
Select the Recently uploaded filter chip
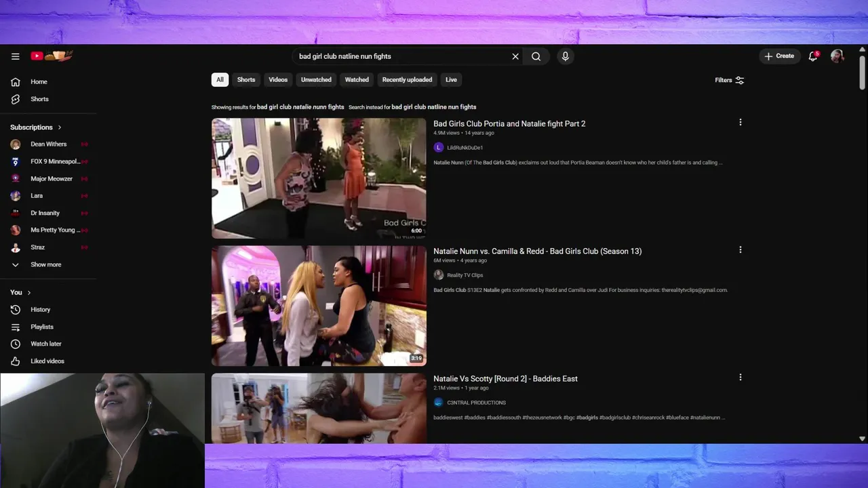pyautogui.click(x=407, y=80)
